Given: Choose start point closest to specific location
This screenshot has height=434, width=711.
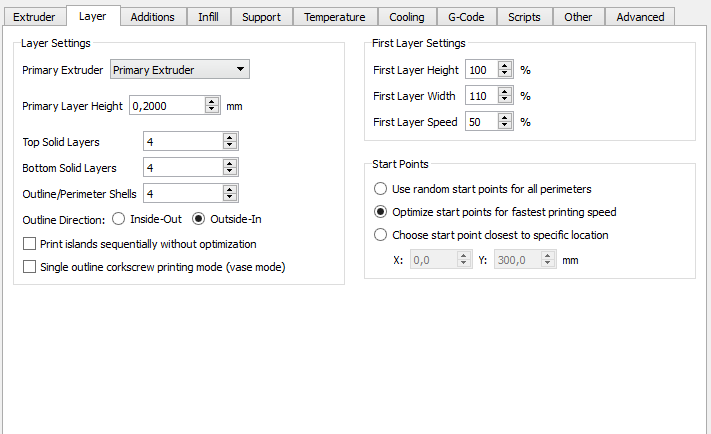Looking at the screenshot, I should (x=380, y=235).
